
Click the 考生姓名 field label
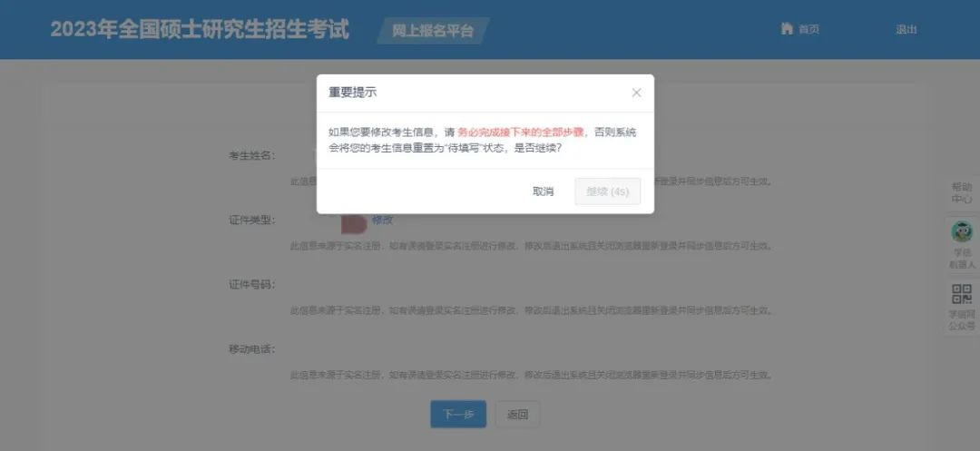pyautogui.click(x=252, y=155)
